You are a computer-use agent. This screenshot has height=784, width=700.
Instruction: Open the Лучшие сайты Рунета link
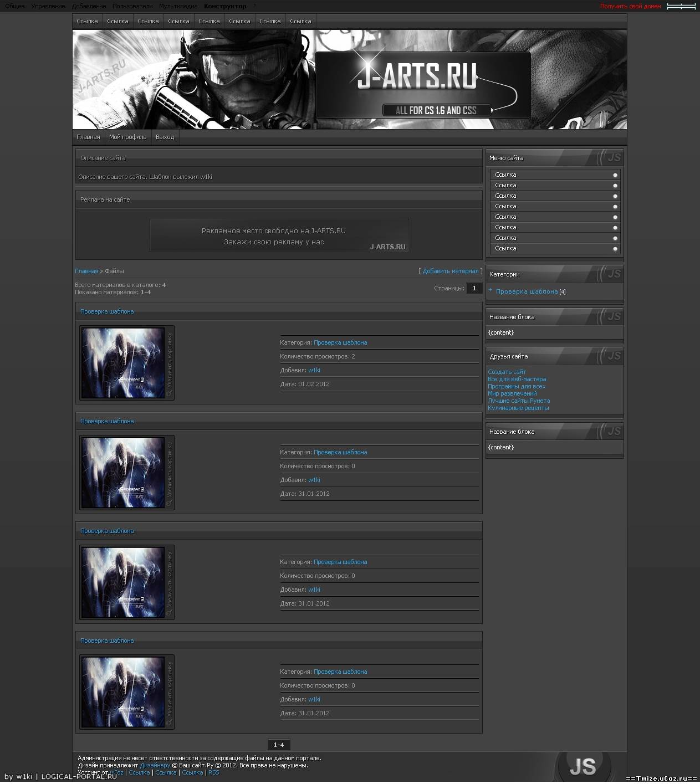click(519, 401)
